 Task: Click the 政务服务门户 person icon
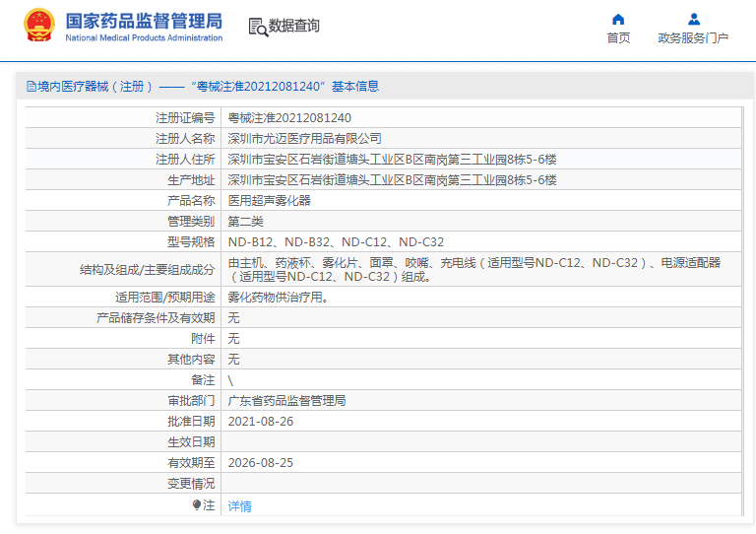[x=693, y=19]
